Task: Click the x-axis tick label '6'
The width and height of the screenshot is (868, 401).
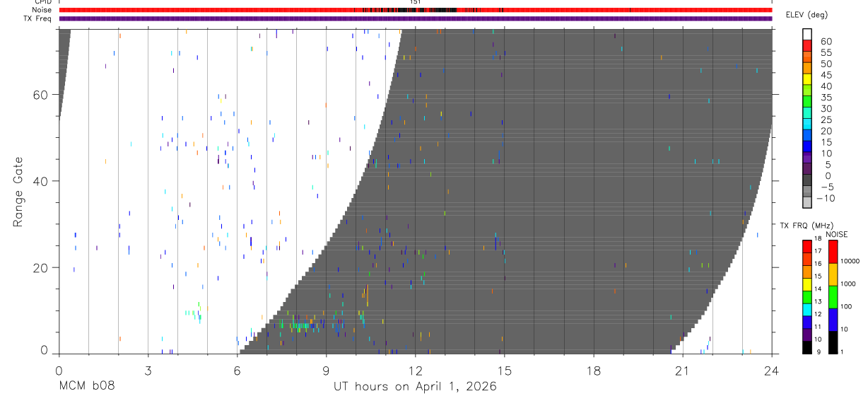Action: (237, 371)
